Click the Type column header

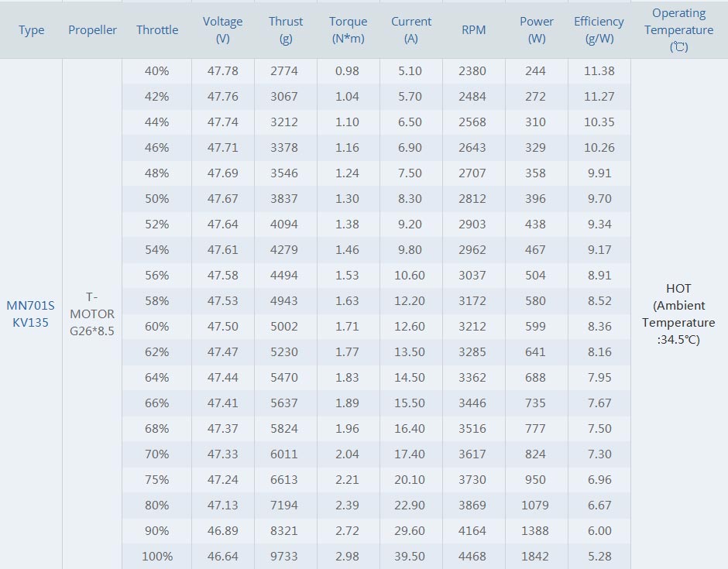tap(31, 30)
